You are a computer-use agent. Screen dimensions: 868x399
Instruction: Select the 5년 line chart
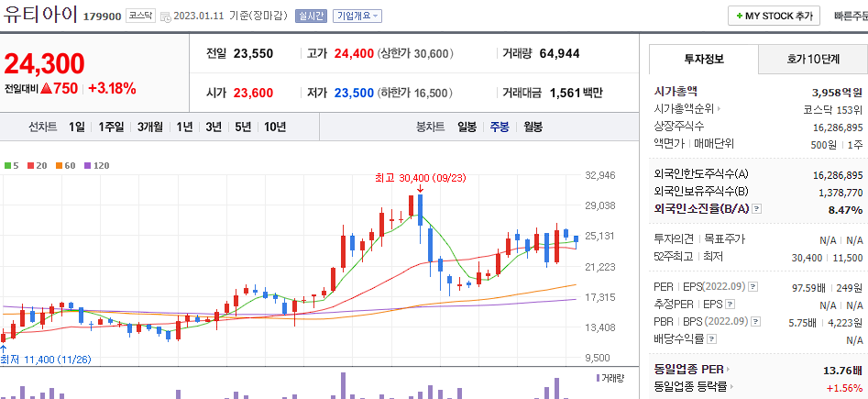pyautogui.click(x=243, y=127)
